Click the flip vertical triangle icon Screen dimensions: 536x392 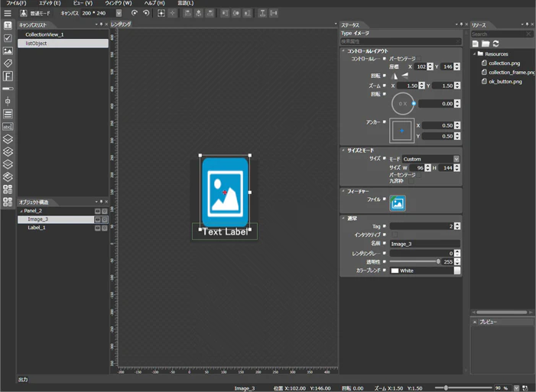(x=404, y=76)
